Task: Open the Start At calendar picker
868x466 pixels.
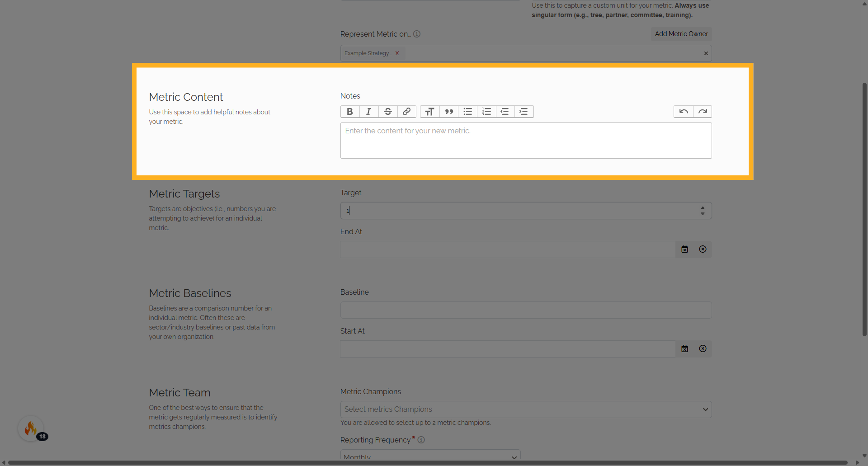Action: tap(685, 349)
